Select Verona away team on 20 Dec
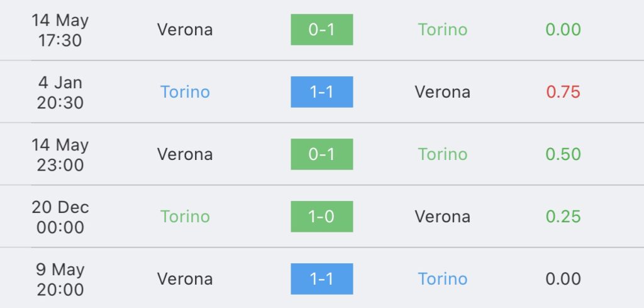 pos(442,216)
